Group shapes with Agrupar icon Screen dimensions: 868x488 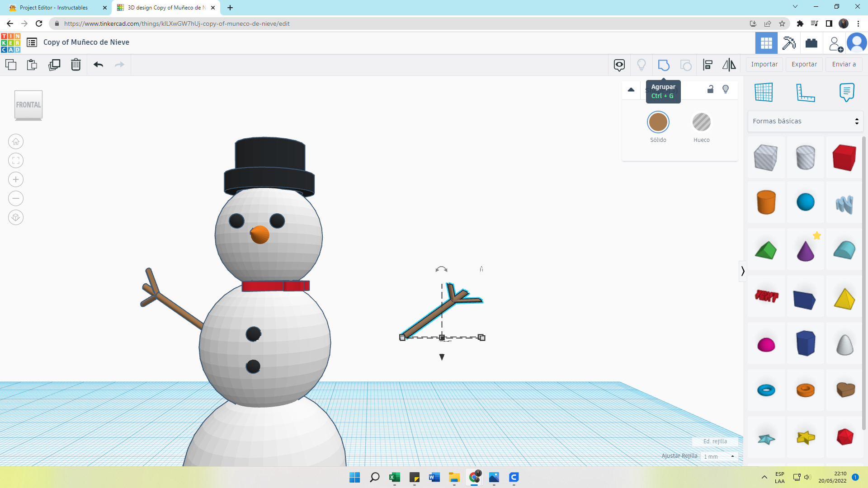(664, 65)
